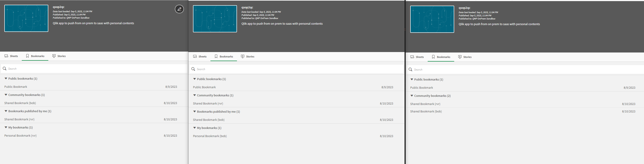Image resolution: width=644 pixels, height=164 pixels.
Task: Switch to Stories tab in middle panel
Action: (248, 57)
